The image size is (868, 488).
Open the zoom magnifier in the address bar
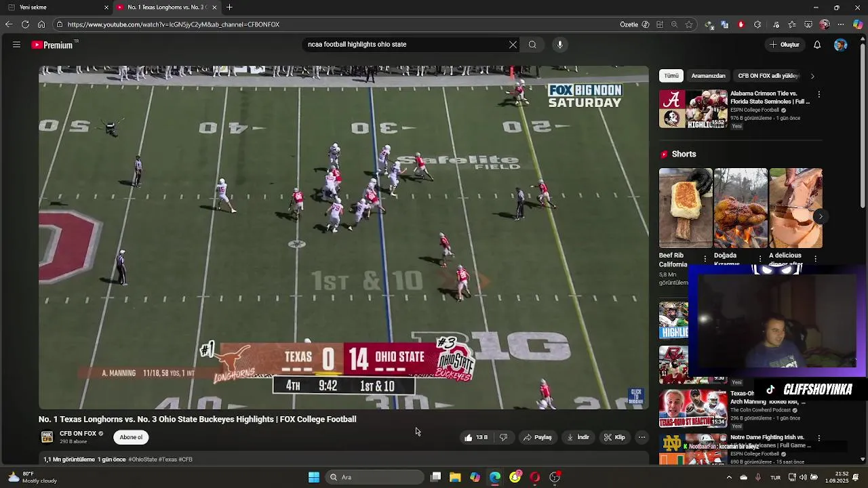[x=674, y=24]
